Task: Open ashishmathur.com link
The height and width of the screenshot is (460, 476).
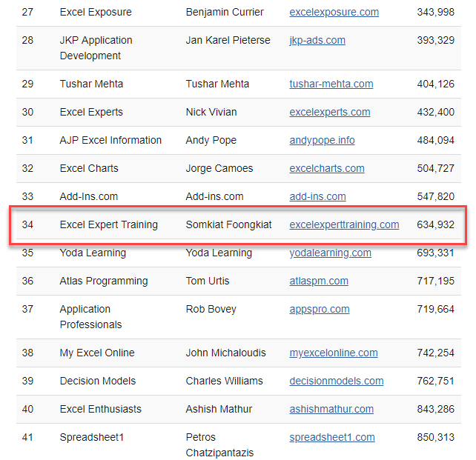Action: pyautogui.click(x=331, y=410)
